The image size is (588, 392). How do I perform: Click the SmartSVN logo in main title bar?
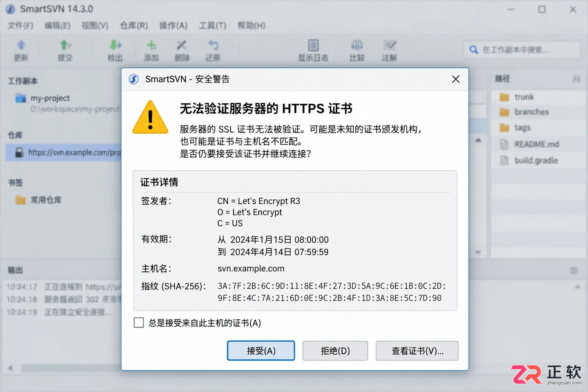[10, 9]
